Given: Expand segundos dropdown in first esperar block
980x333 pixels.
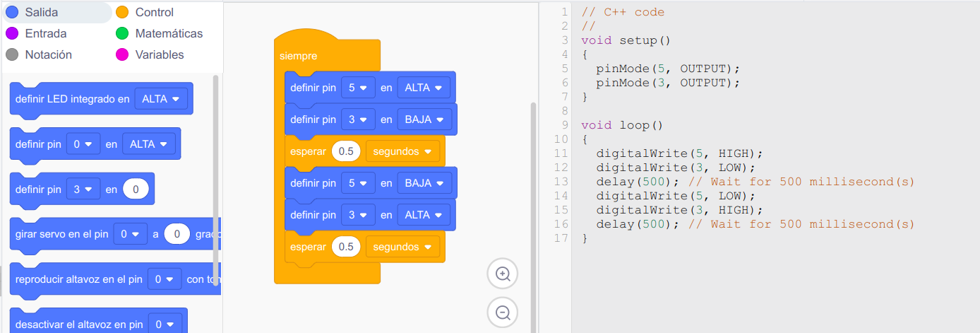Looking at the screenshot, I should click(402, 151).
